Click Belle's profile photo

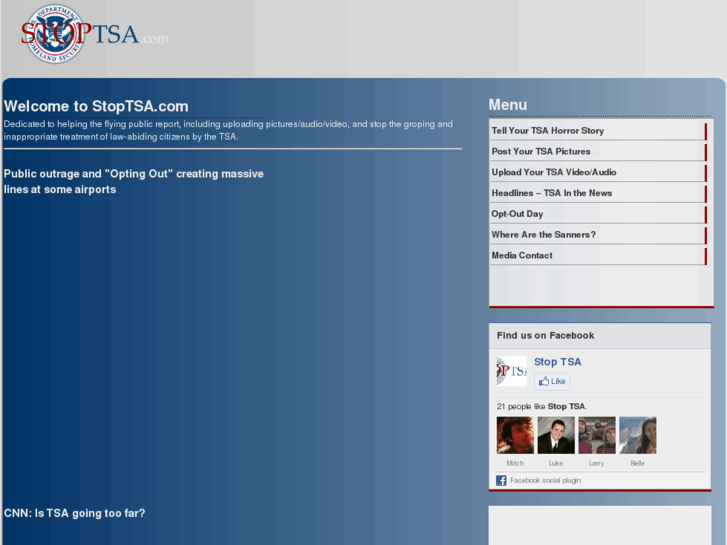[638, 435]
